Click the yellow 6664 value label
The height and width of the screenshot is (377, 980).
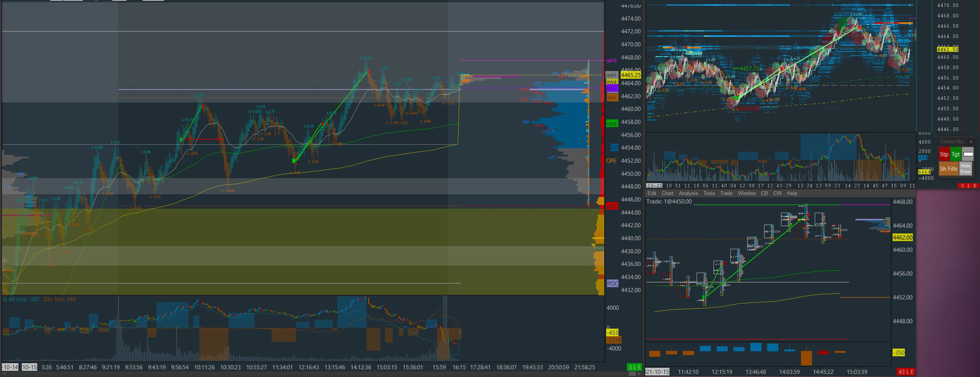tap(924, 172)
